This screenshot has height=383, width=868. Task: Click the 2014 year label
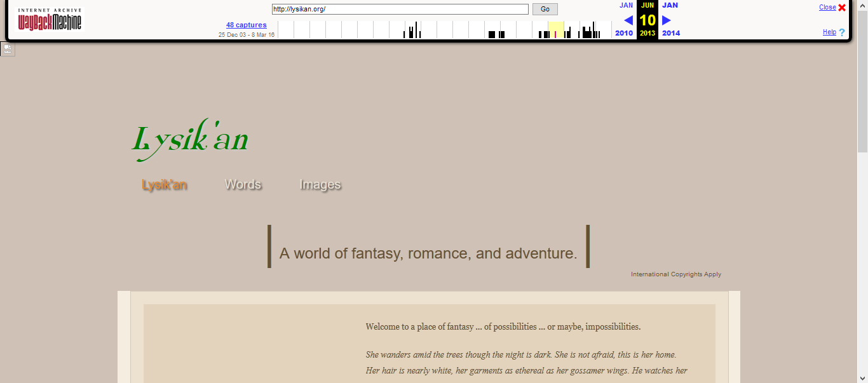671,33
